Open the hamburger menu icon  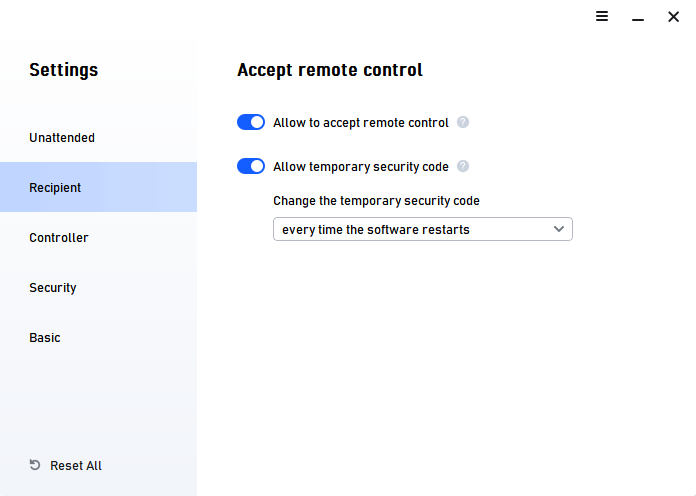point(602,17)
